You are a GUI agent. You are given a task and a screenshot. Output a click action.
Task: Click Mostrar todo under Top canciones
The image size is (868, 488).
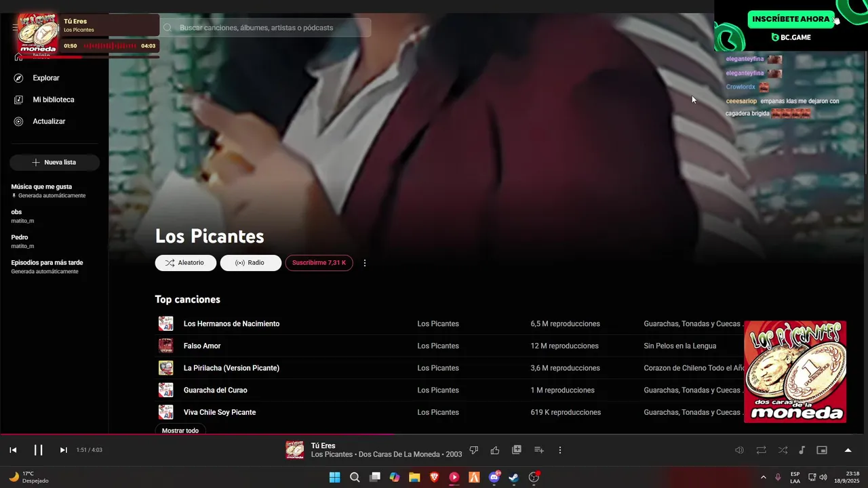coord(180,430)
